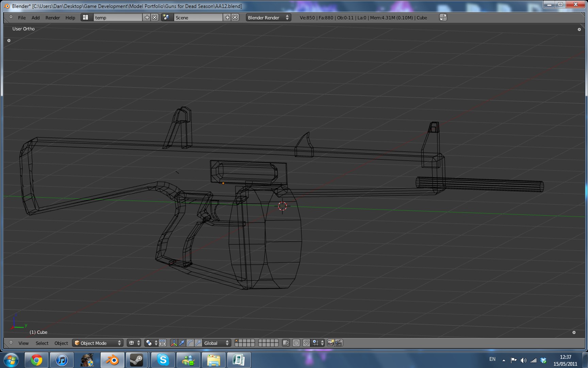Enable the scale manipulator icon
The height and width of the screenshot is (368, 588).
[198, 343]
